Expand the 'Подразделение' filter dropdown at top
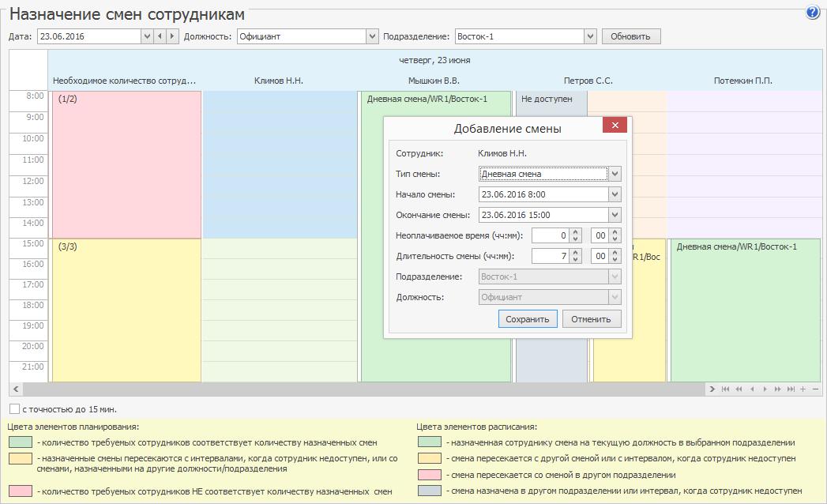This screenshot has height=504, width=827. pos(590,36)
